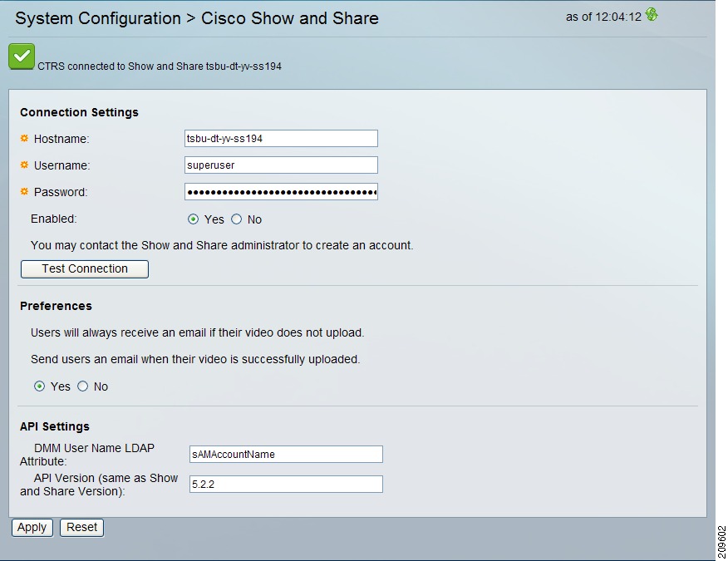
Task: Focus the Hostname input field
Action: [281, 139]
